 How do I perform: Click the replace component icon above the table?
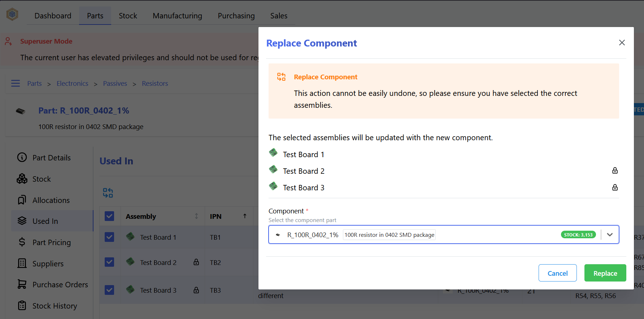point(108,193)
